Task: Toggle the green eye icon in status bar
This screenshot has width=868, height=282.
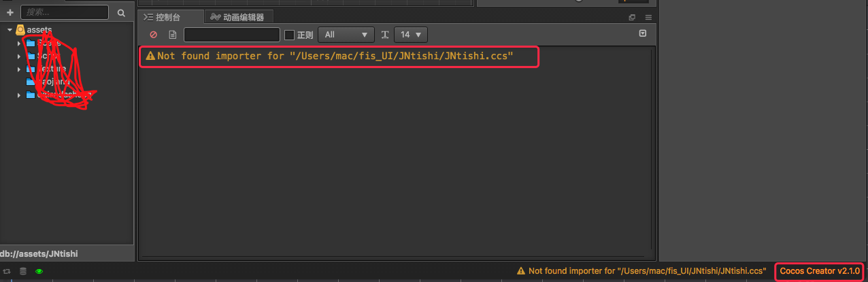Action: pyautogui.click(x=39, y=271)
